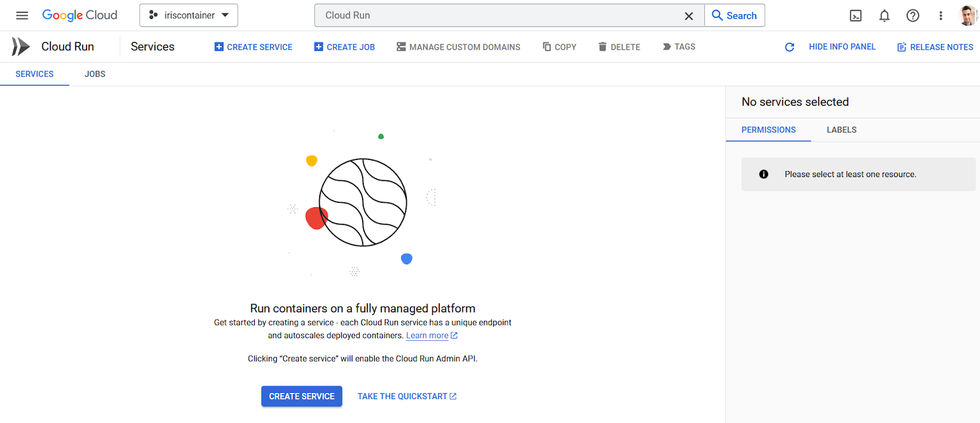Screen dimensions: 980x423
Task: Click Manage Custom Domains
Action: coord(458,47)
